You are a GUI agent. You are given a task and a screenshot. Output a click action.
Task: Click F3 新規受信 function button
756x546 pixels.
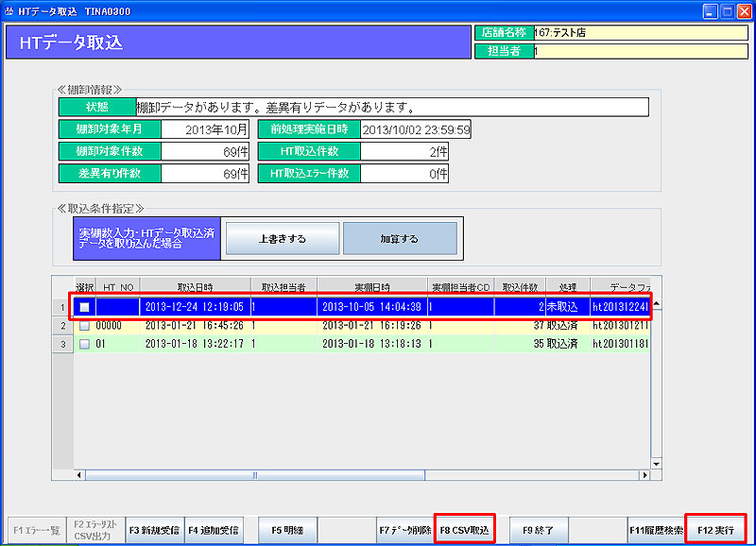[154, 531]
